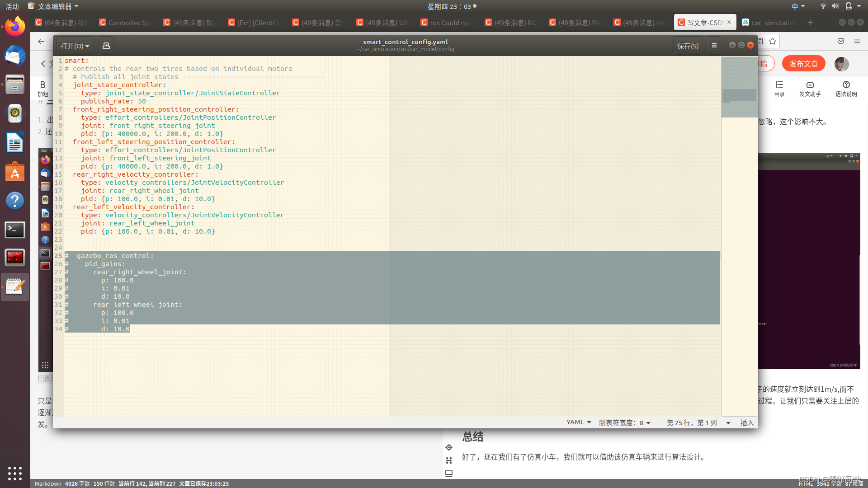This screenshot has height=488, width=868.
Task: Open the YAML language selector
Action: [579, 422]
